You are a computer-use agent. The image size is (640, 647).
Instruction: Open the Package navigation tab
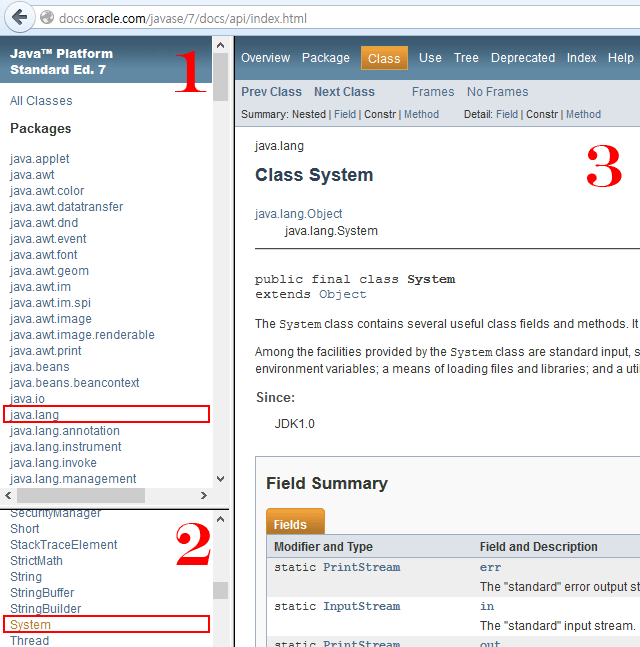coord(326,58)
